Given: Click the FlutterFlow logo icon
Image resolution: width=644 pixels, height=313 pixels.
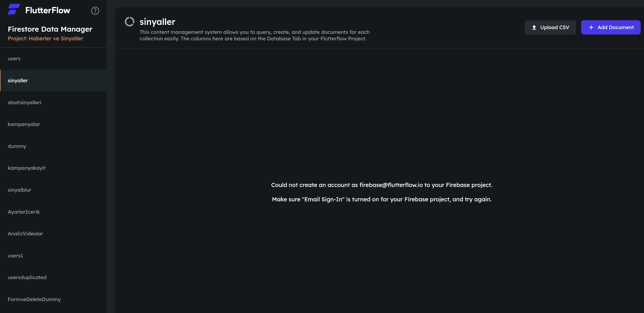Looking at the screenshot, I should 14,10.
